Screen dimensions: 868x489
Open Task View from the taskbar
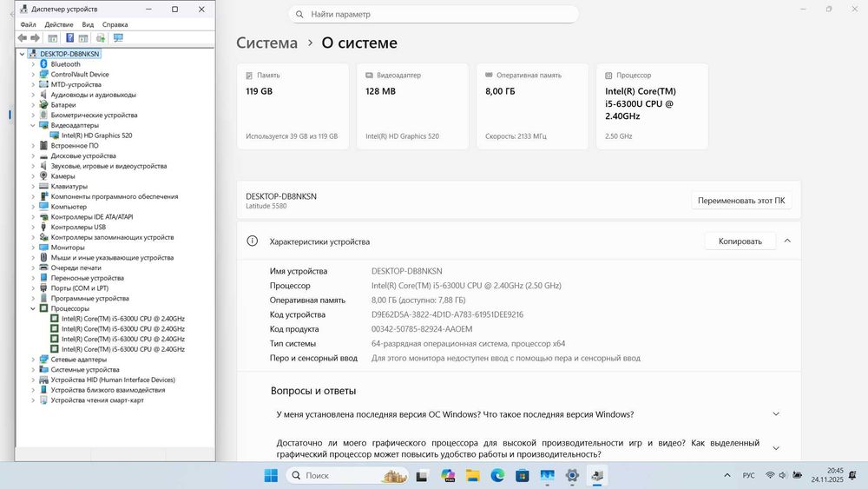[x=422, y=475]
